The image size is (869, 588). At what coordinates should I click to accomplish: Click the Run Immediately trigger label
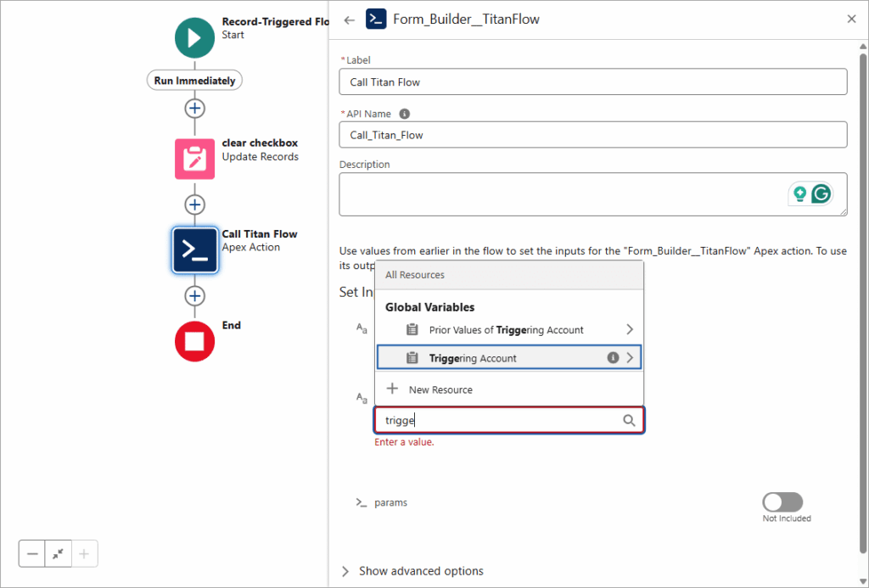pos(194,80)
